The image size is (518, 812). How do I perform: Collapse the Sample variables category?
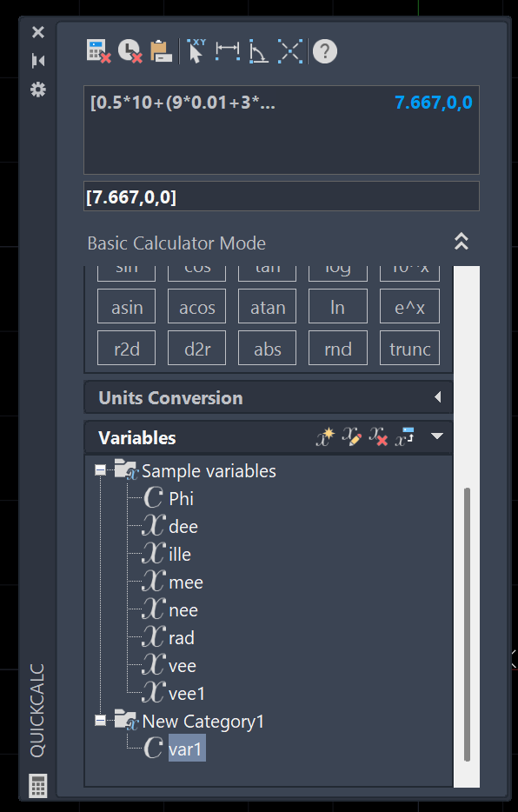point(99,470)
